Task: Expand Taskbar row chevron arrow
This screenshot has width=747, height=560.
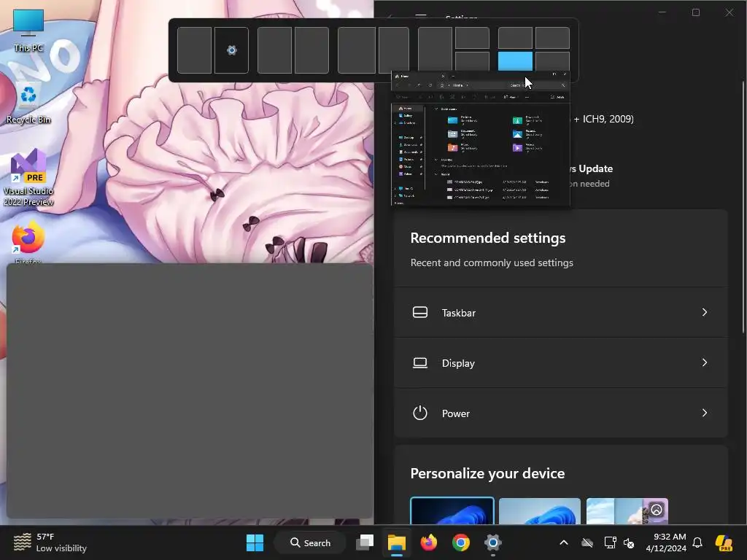Action: coord(705,312)
